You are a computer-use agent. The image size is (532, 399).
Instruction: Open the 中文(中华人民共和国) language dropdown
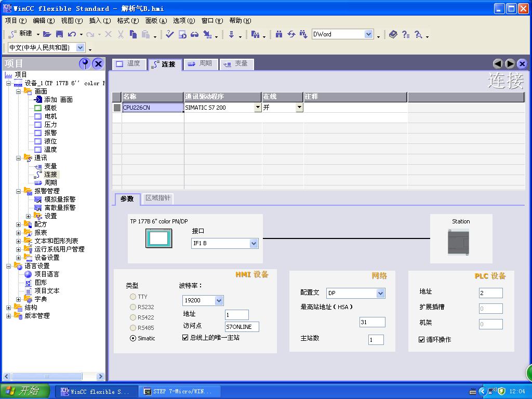81,47
